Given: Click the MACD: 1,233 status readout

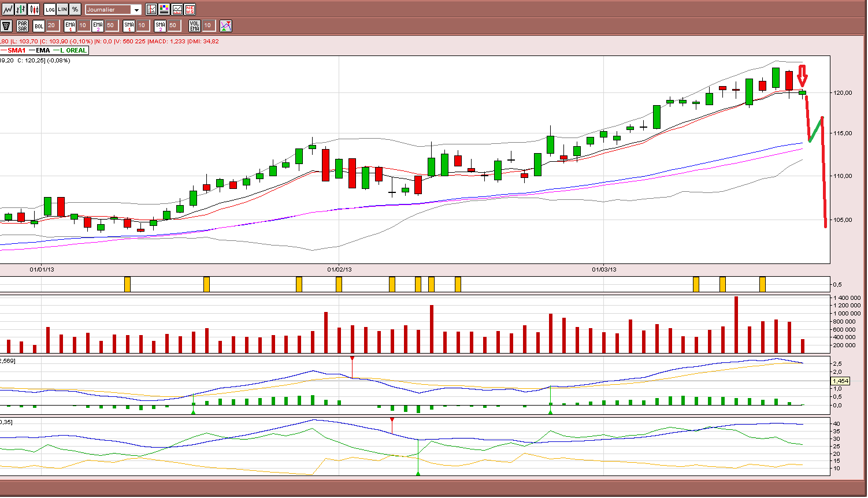Looking at the screenshot, I should click(168, 42).
